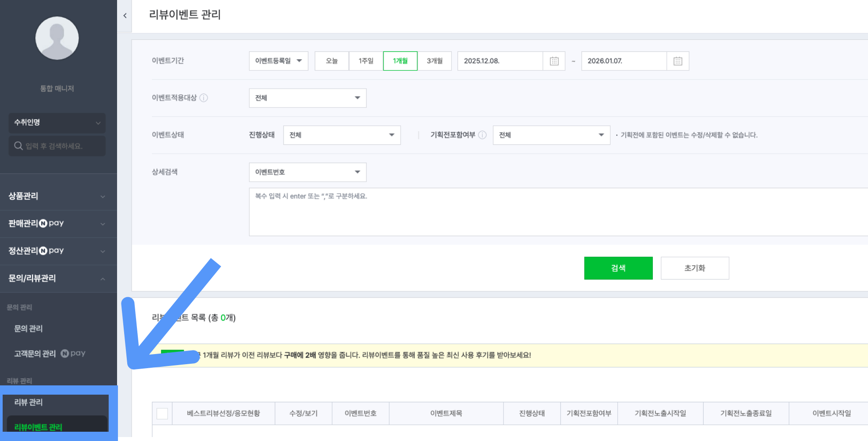Screen dimensions: 868x441
Task: Click the profile avatar above 통합 매니저
Action: [x=57, y=38]
